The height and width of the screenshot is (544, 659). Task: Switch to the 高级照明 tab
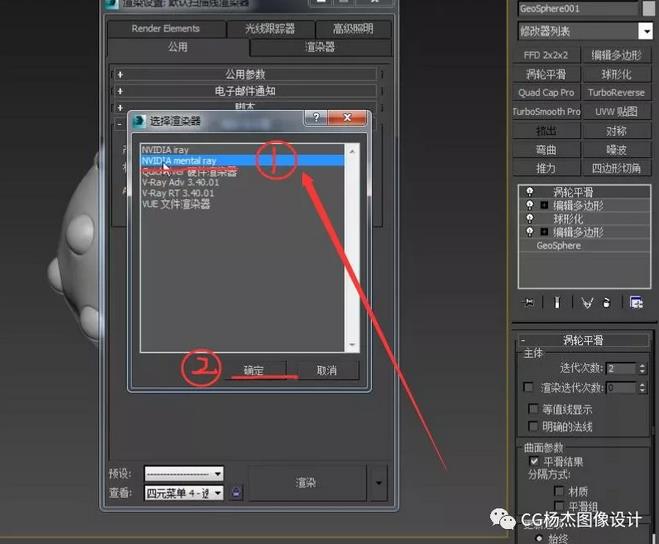(353, 29)
